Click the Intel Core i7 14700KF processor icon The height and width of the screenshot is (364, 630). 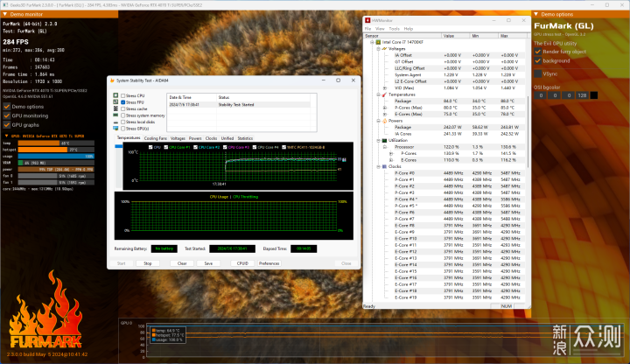coord(376,41)
